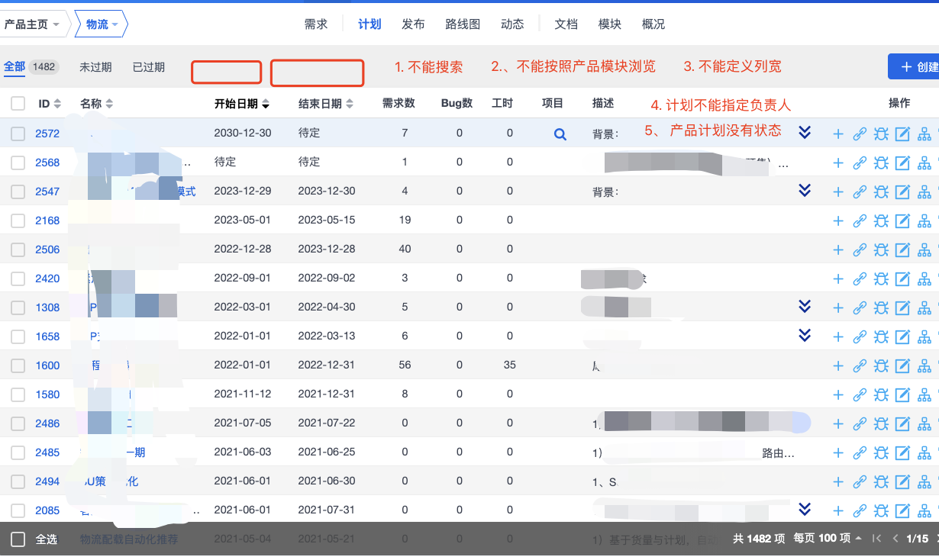Open the 每页 100 项 page size dropdown
This screenshot has width=939, height=560.
pyautogui.click(x=828, y=539)
